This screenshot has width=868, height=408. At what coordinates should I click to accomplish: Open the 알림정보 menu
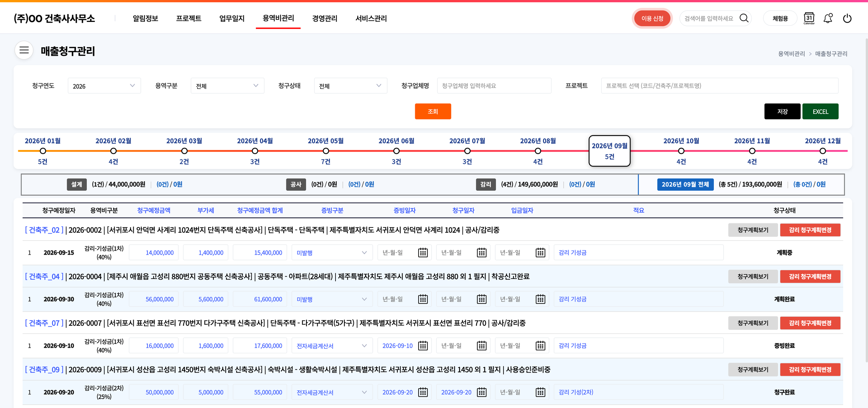click(145, 18)
